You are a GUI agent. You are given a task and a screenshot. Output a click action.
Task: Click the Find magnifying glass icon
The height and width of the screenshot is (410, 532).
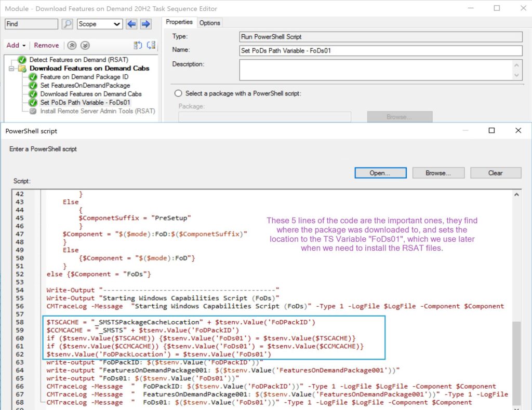click(x=68, y=24)
